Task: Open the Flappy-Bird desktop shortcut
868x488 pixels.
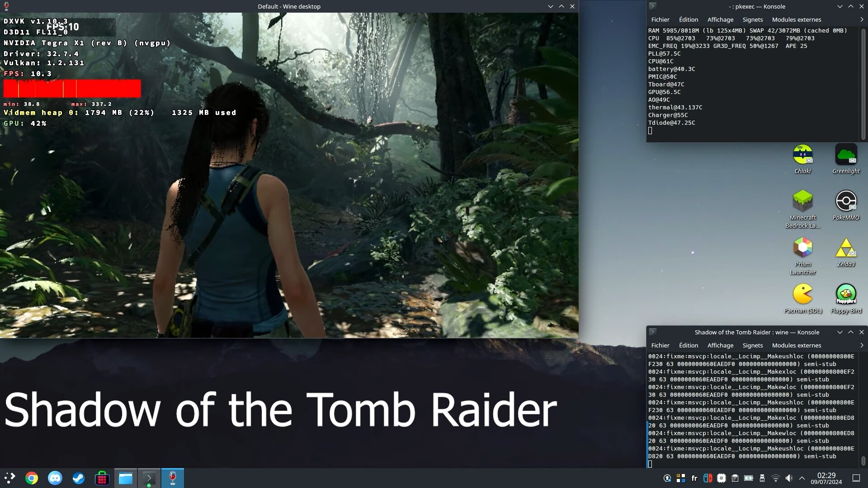Action: tap(846, 299)
